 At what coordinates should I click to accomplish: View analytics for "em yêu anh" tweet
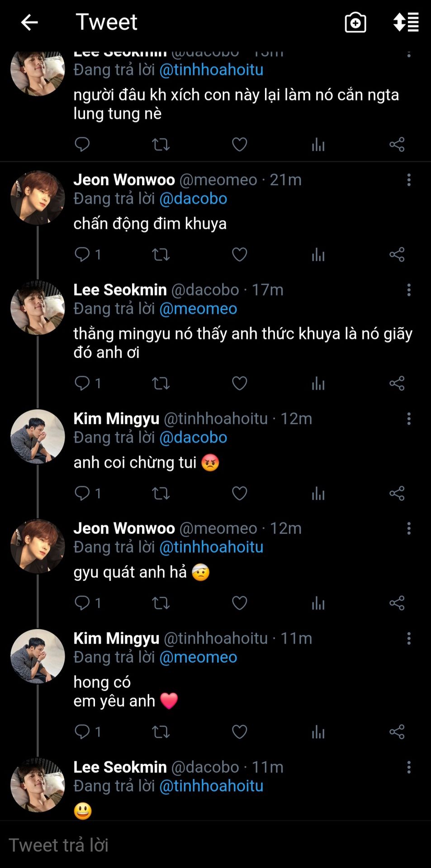click(x=318, y=732)
